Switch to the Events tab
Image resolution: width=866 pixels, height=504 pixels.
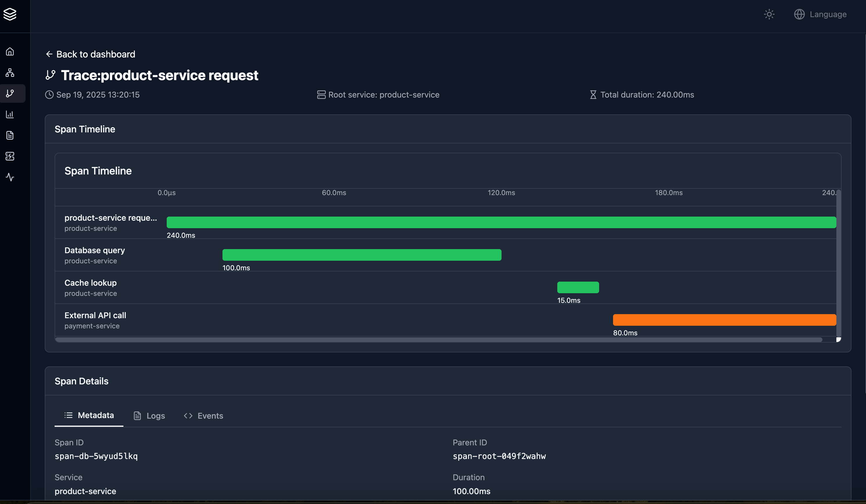coord(204,416)
